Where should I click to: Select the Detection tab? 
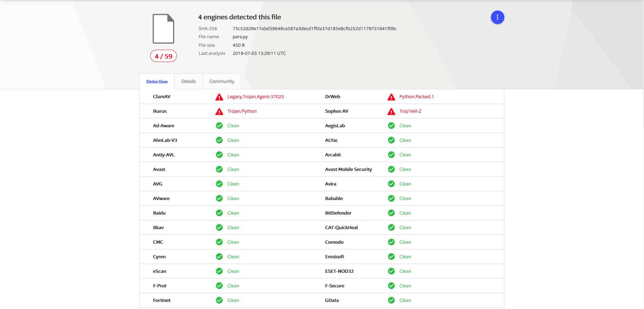pyautogui.click(x=157, y=82)
